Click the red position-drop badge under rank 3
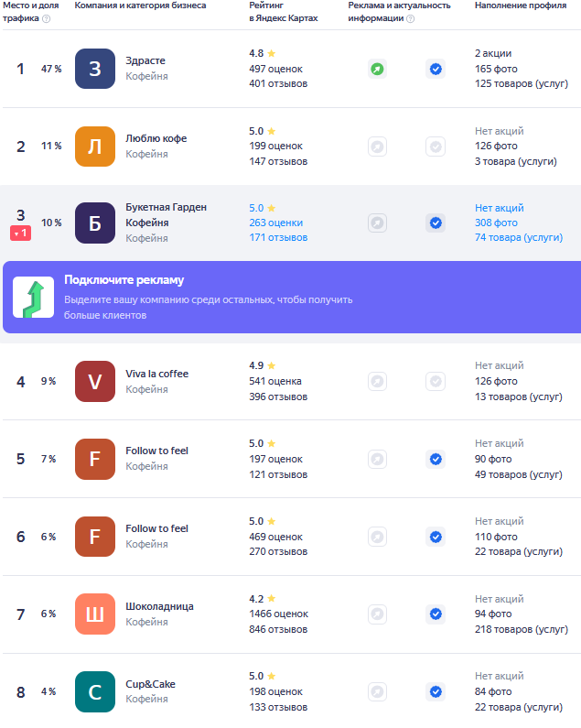Image resolution: width=581 pixels, height=728 pixels. (21, 234)
